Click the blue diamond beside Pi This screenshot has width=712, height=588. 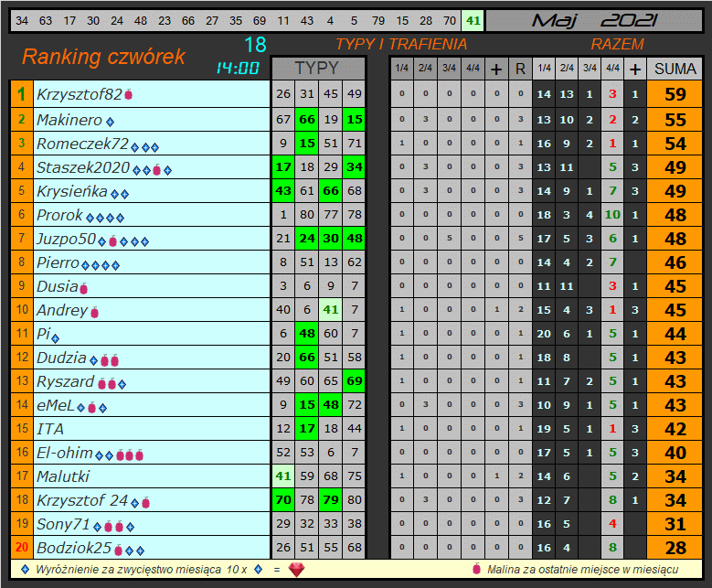pyautogui.click(x=56, y=338)
